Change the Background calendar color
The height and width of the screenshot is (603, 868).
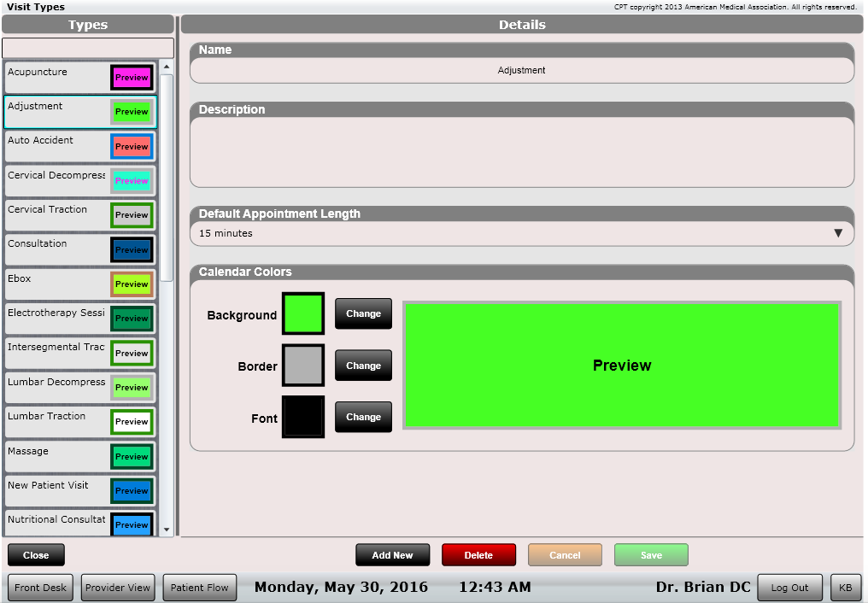click(x=363, y=313)
